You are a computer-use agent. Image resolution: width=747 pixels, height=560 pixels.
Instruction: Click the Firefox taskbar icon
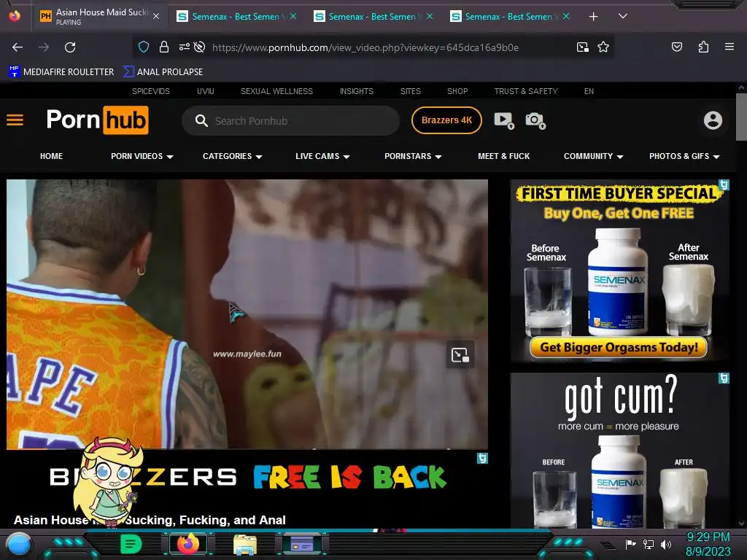187,544
